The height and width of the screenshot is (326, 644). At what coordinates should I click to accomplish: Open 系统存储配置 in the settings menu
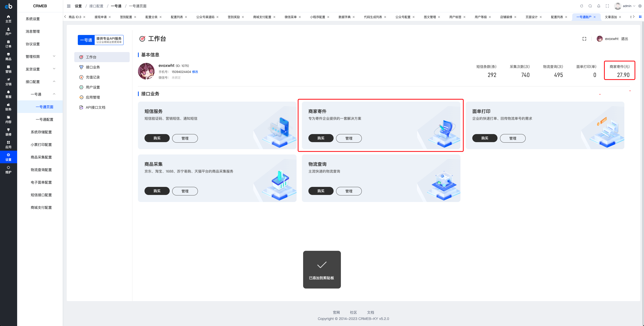pyautogui.click(x=40, y=132)
